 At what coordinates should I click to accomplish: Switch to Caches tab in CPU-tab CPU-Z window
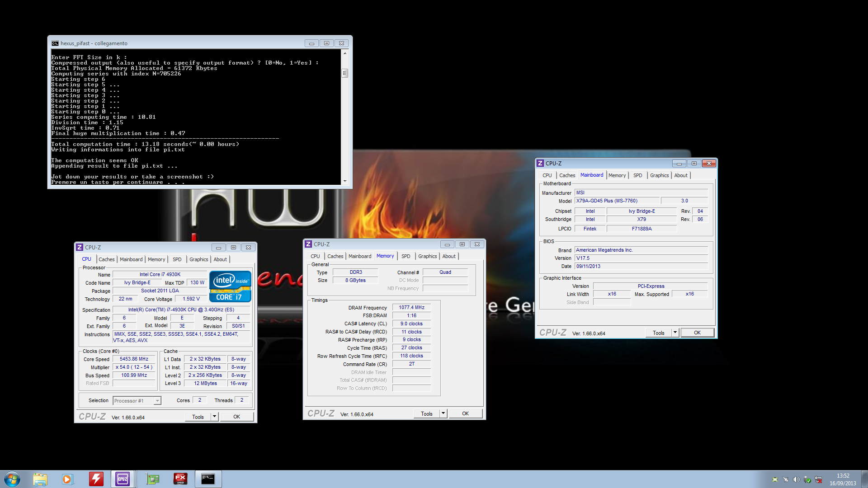107,259
